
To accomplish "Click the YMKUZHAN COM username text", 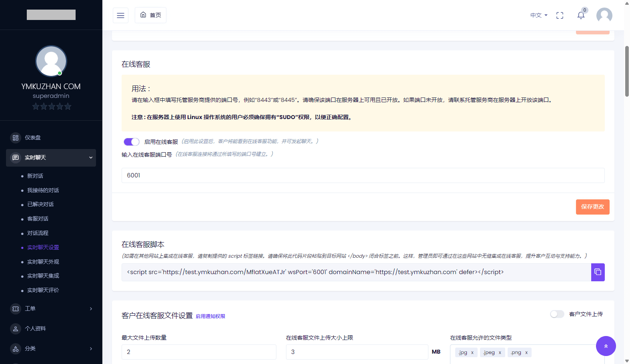I will pyautogui.click(x=51, y=86).
